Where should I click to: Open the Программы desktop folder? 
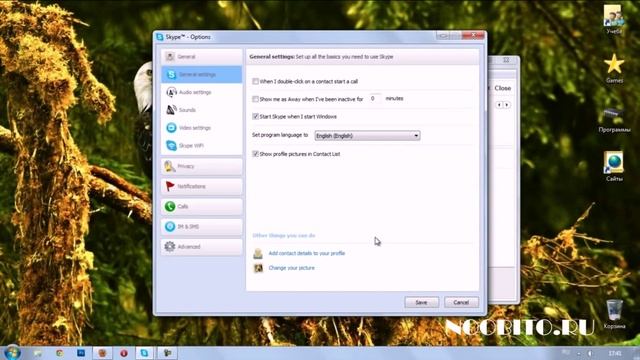click(x=614, y=119)
